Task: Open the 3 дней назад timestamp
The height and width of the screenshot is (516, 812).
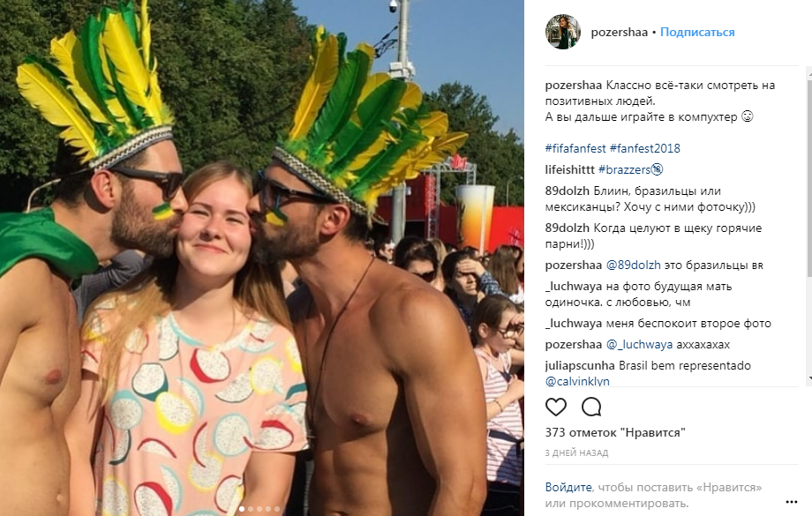Action: pyautogui.click(x=577, y=452)
